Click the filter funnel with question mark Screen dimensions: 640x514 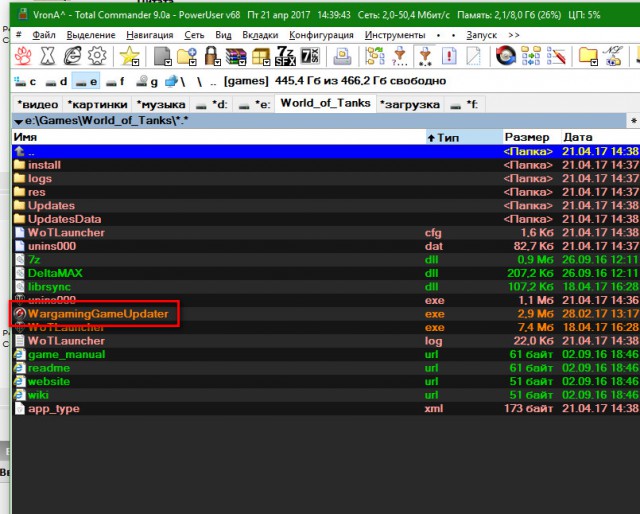(x=400, y=56)
